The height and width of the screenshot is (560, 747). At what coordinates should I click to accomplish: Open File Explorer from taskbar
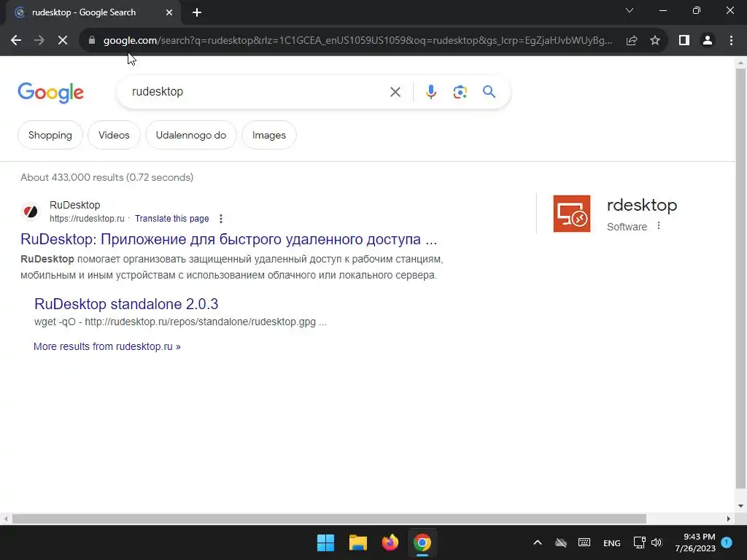[357, 542]
